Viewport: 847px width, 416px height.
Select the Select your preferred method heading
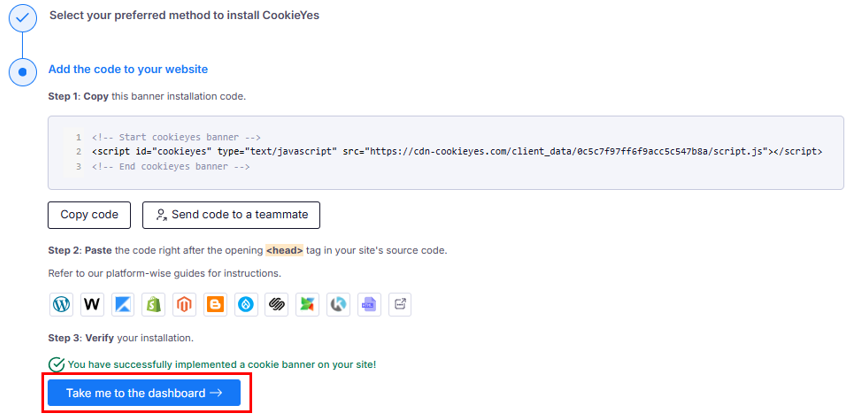click(184, 16)
